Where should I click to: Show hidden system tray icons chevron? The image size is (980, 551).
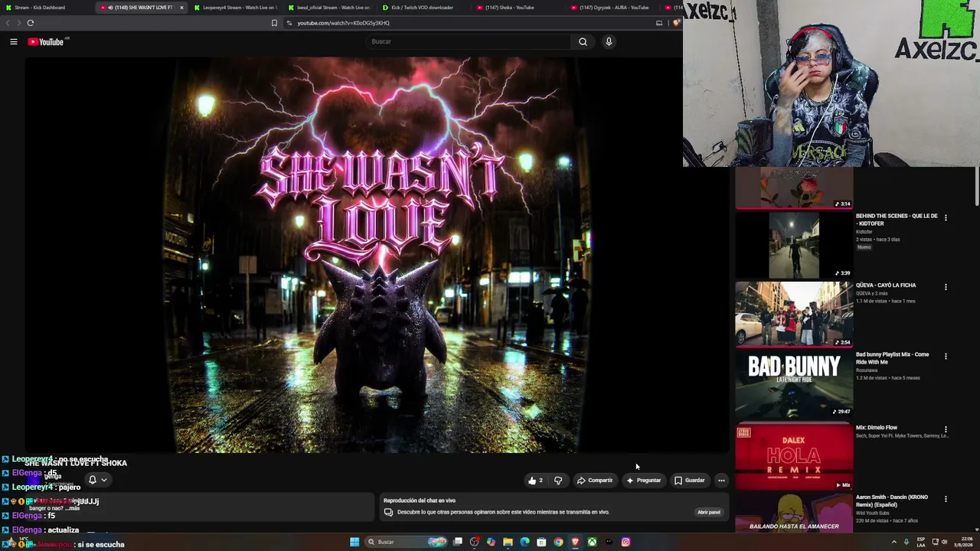[893, 542]
